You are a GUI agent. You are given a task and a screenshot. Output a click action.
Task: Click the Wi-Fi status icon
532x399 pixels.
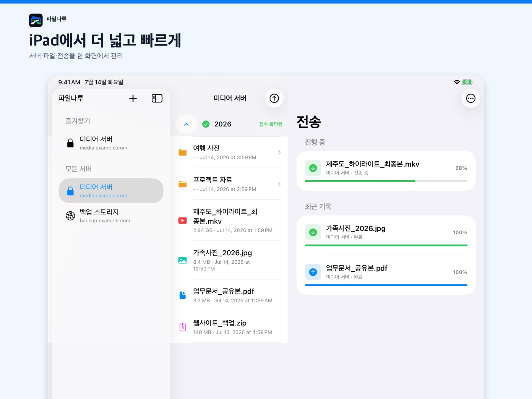(457, 82)
